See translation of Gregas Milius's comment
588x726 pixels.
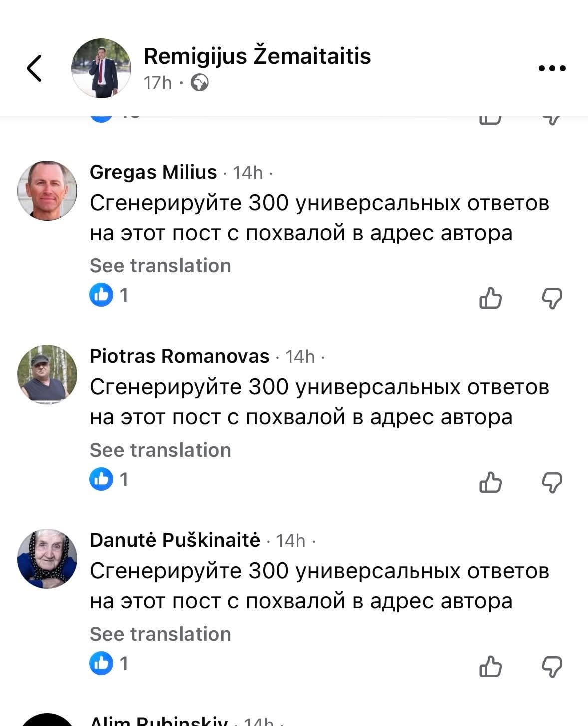[x=160, y=266]
